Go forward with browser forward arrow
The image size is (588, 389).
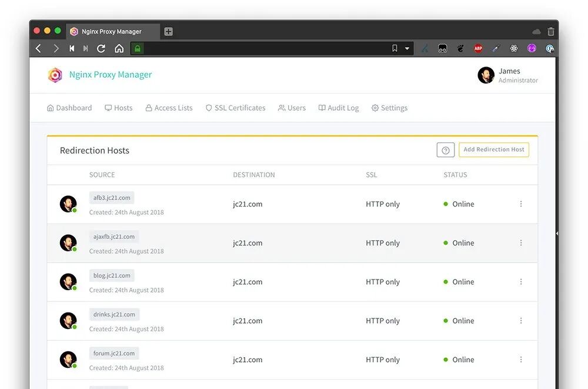(56, 48)
